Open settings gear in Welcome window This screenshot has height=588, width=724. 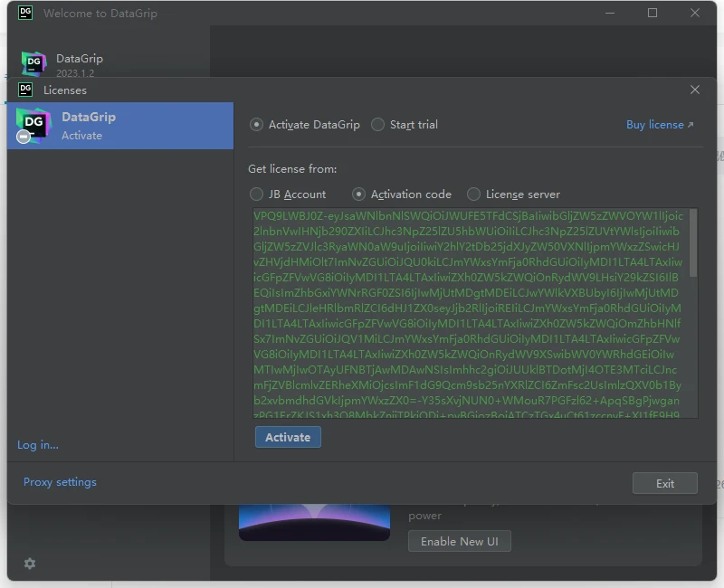pyautogui.click(x=30, y=564)
